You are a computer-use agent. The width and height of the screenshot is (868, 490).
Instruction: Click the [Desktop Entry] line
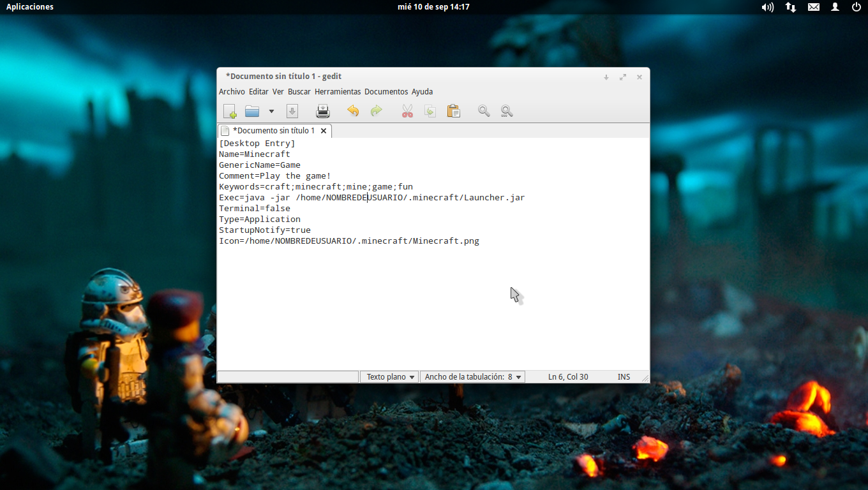tap(257, 144)
